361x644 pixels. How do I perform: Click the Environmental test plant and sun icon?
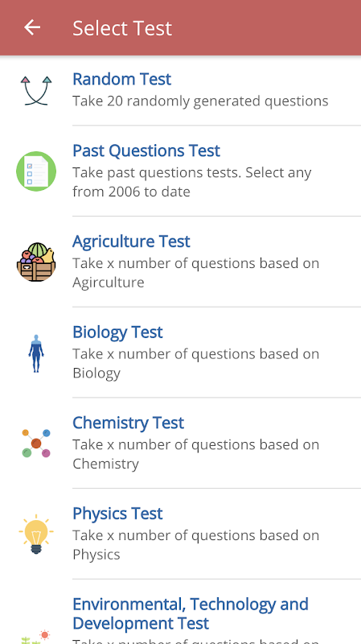36,637
